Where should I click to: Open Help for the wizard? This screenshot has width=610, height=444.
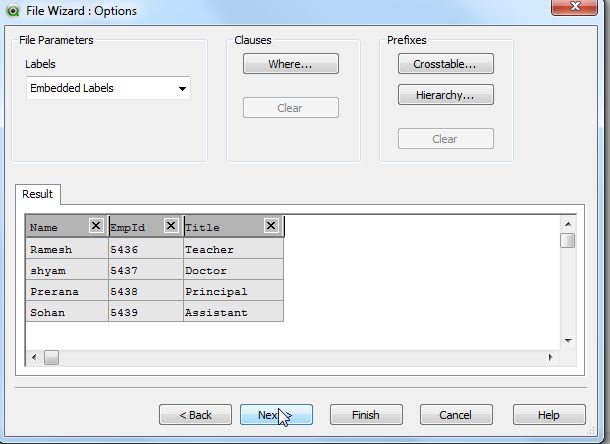coord(549,415)
